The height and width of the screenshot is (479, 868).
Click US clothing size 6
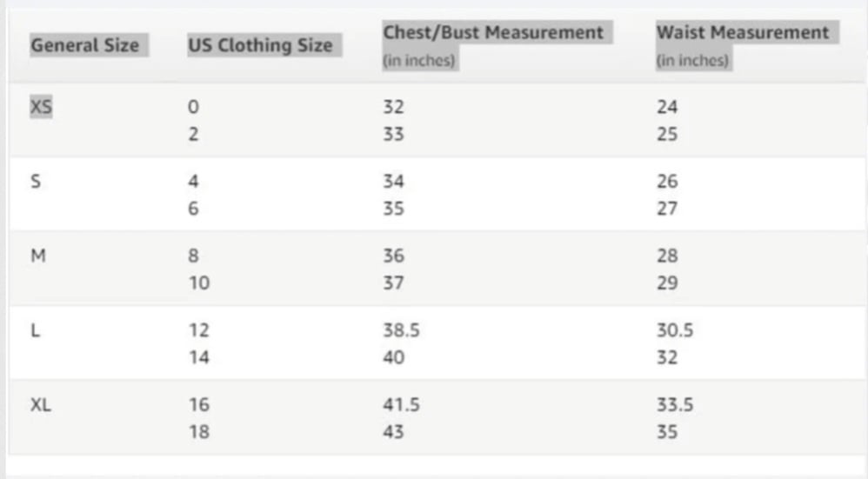click(x=194, y=209)
